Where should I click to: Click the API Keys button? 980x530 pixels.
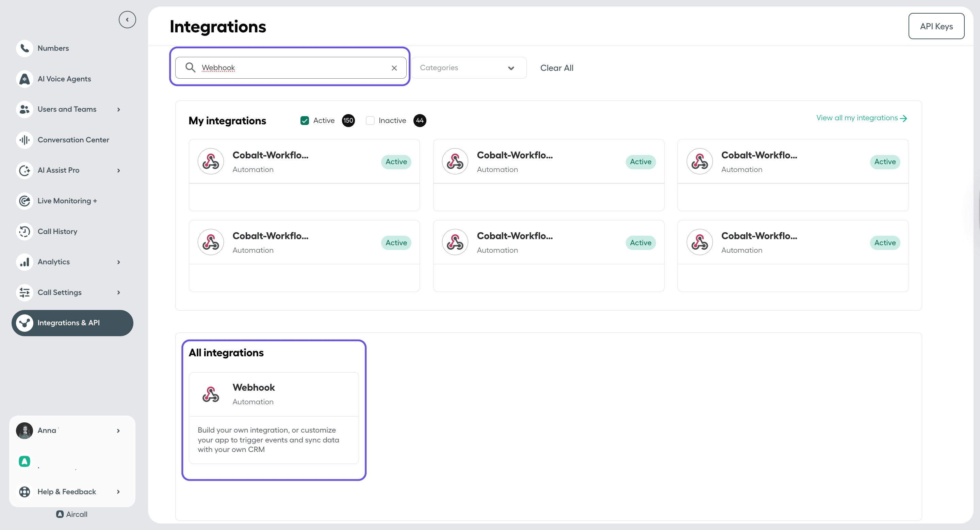pyautogui.click(x=936, y=26)
